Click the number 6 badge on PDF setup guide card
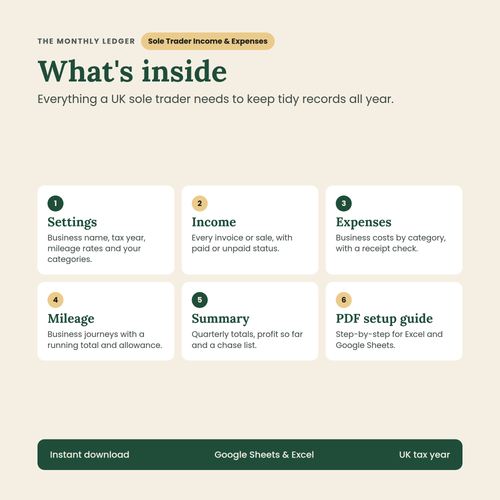This screenshot has width=500, height=500. (344, 300)
